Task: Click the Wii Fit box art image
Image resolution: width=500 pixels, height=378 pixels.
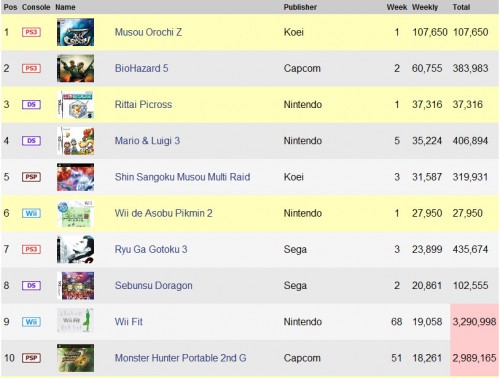Action: click(x=75, y=321)
